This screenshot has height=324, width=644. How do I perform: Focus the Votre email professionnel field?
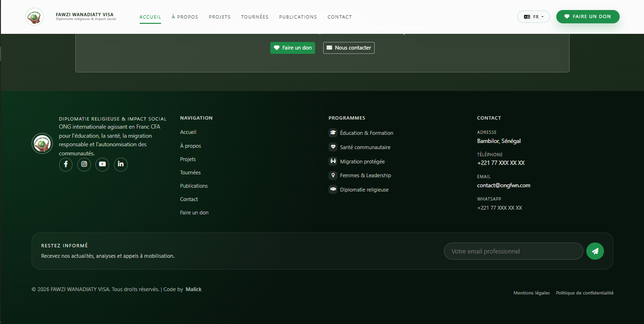[513, 251]
